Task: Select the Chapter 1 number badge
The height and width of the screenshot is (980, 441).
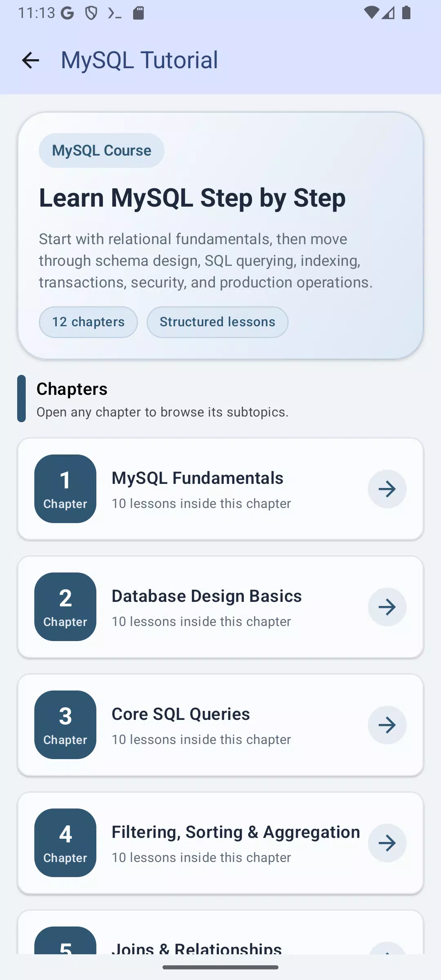Action: point(65,489)
